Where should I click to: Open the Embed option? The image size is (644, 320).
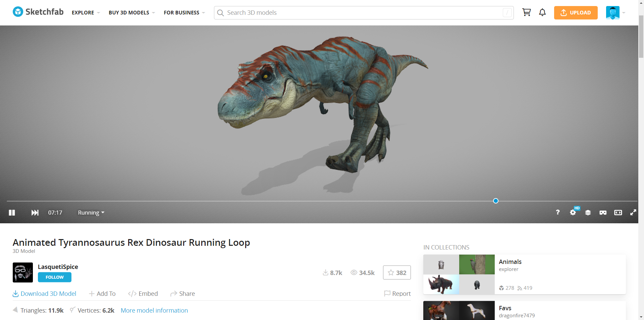[x=143, y=293]
